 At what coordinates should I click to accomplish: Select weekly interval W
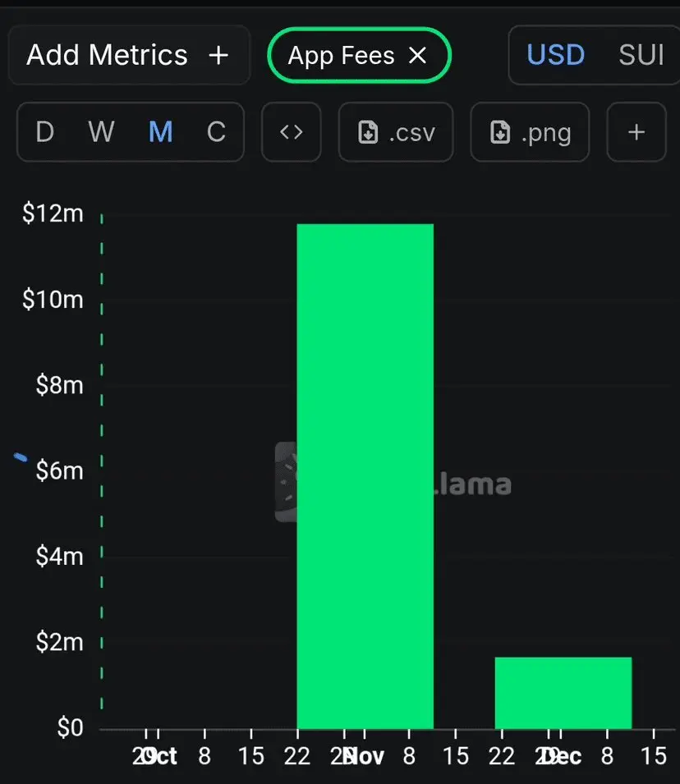(101, 132)
